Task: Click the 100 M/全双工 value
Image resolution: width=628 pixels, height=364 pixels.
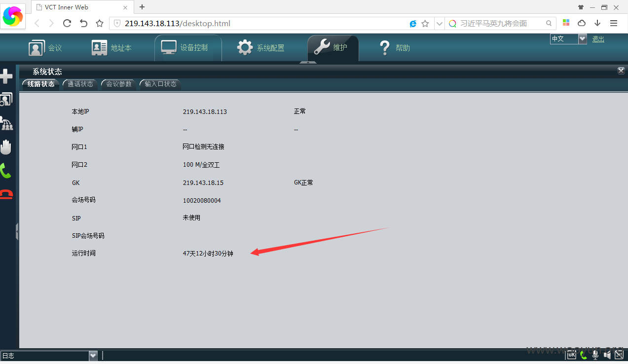Action: [x=201, y=165]
